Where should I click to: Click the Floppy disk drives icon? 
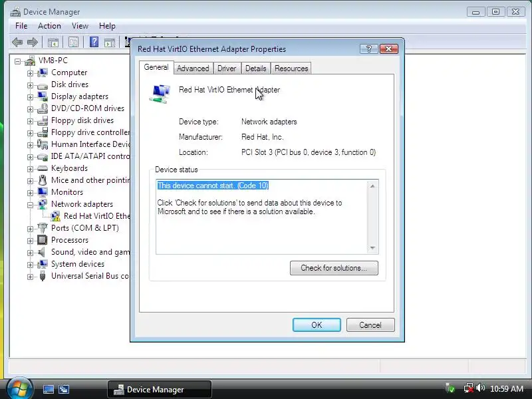pyautogui.click(x=43, y=120)
